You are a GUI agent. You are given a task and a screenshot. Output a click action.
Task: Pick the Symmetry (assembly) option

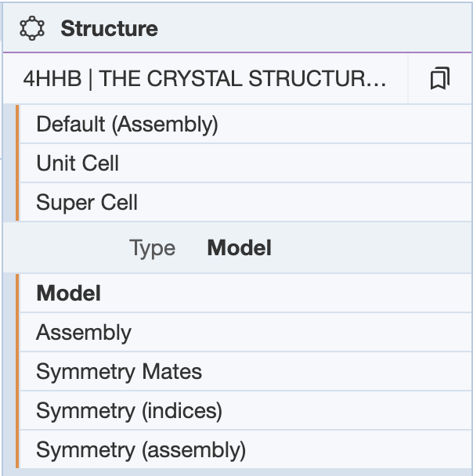[x=141, y=450]
